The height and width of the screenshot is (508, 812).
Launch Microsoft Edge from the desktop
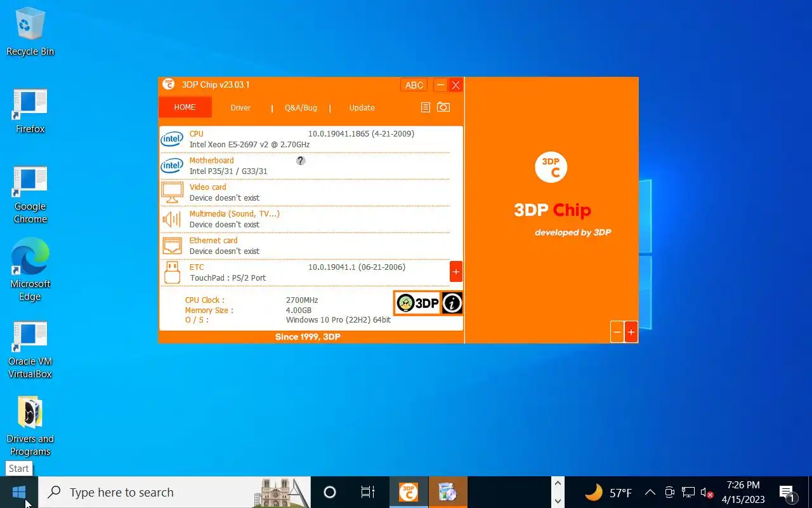click(x=30, y=270)
